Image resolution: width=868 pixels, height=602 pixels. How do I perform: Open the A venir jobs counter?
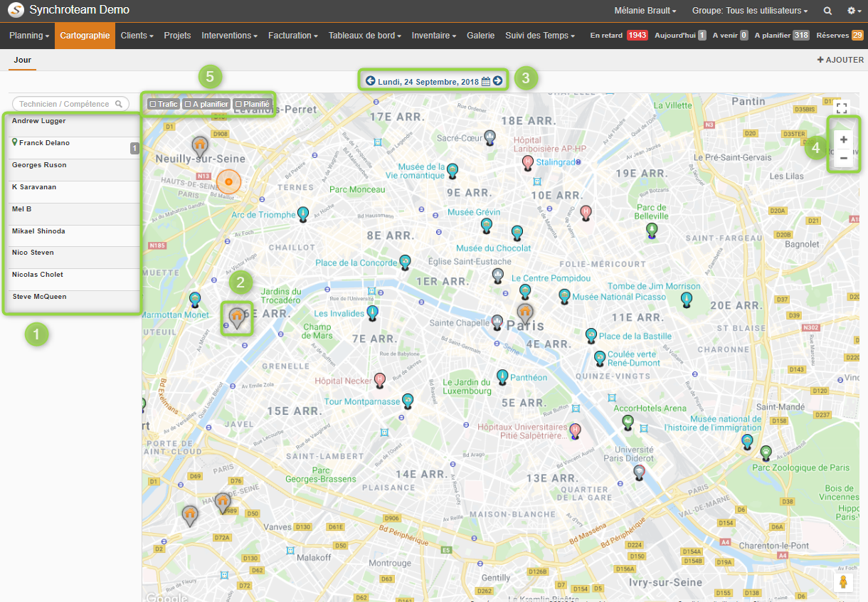[731, 36]
